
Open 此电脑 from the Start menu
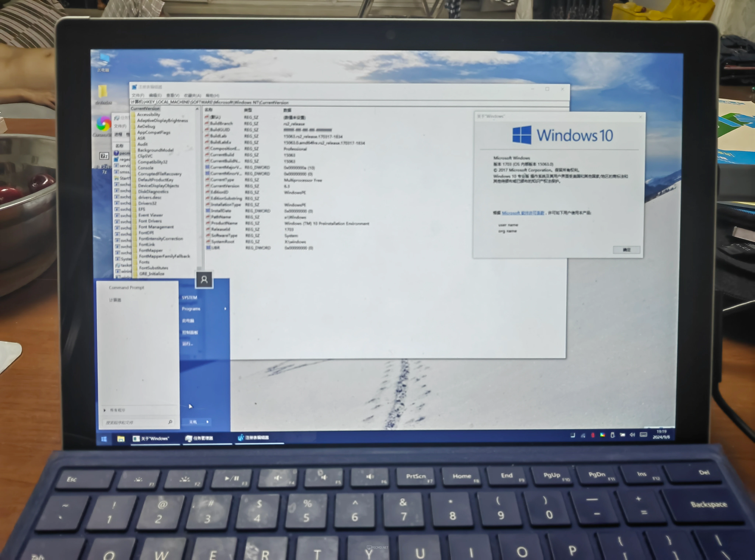coord(188,320)
